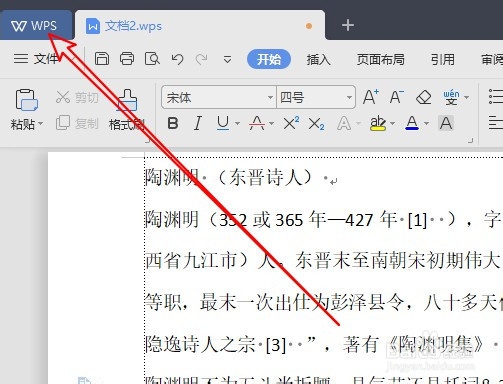Undo the last action
503x384 pixels.
tap(177, 59)
